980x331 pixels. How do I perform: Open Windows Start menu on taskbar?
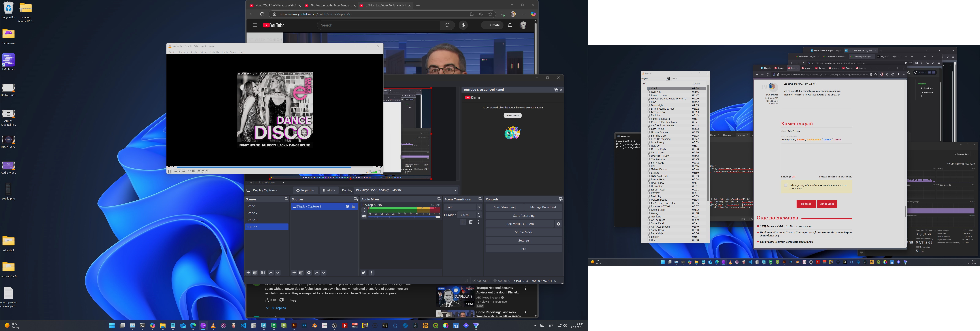tap(112, 326)
